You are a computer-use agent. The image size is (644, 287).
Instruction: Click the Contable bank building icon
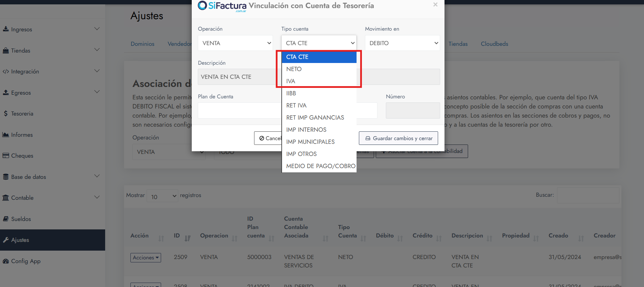tap(6, 198)
